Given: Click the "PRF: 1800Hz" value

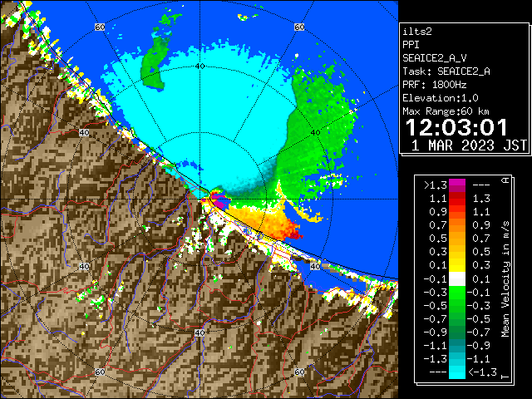Looking at the screenshot, I should (435, 85).
